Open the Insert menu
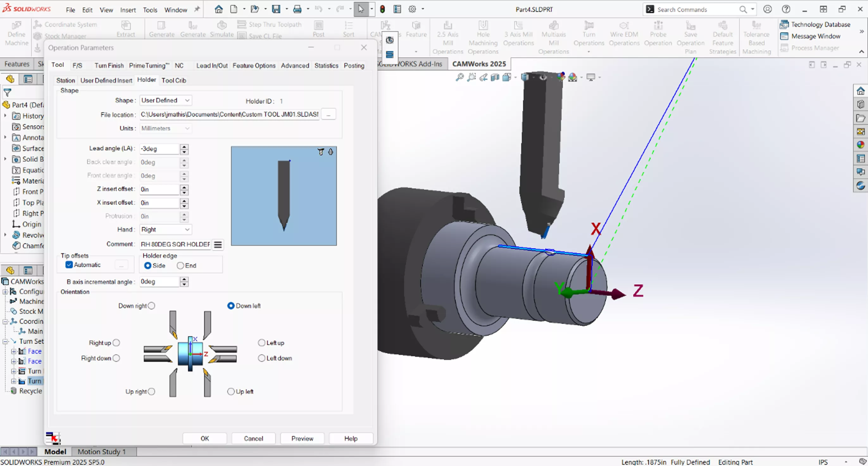 128,10
